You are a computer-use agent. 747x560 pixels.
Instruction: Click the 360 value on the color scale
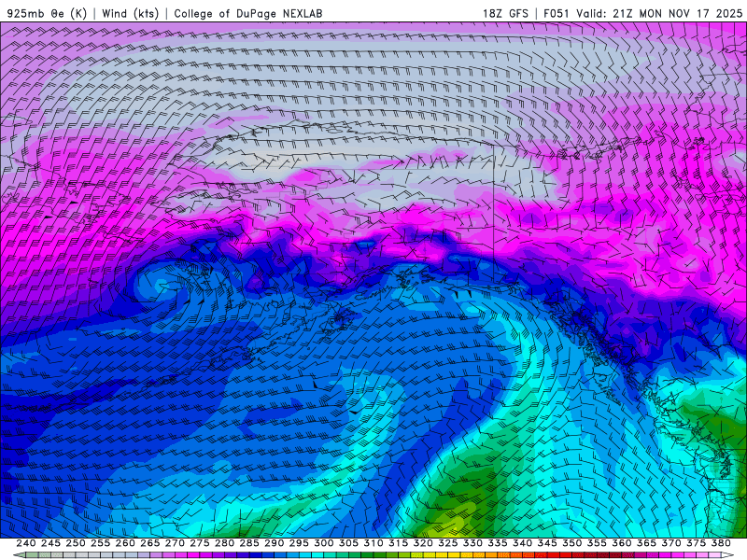click(x=622, y=543)
